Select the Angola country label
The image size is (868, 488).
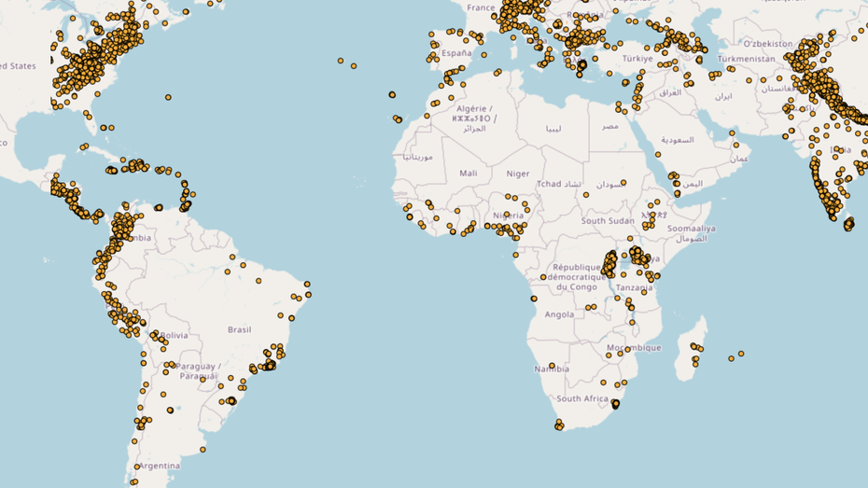(559, 314)
